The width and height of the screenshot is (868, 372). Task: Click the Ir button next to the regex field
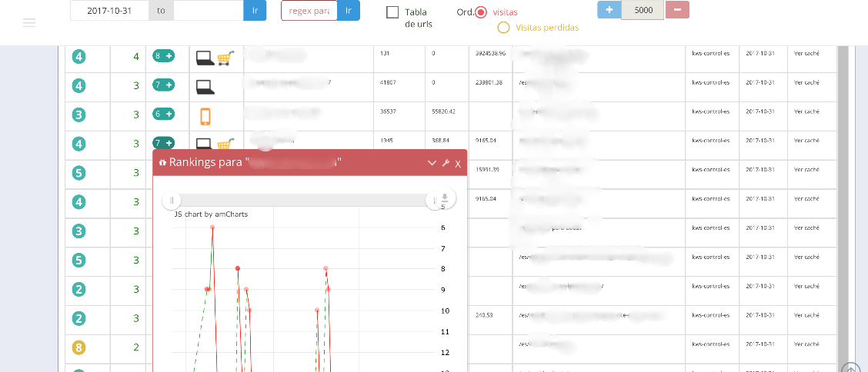click(348, 11)
